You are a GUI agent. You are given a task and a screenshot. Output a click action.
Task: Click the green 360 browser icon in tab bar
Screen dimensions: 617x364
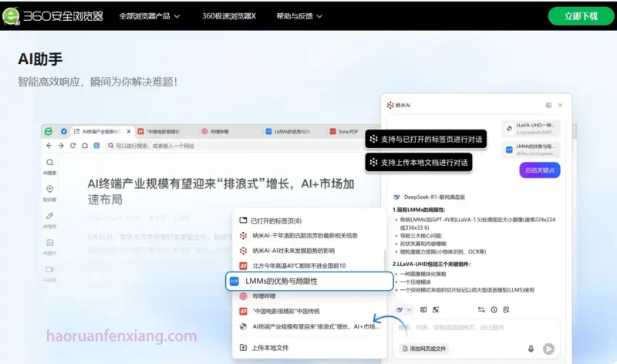point(49,131)
